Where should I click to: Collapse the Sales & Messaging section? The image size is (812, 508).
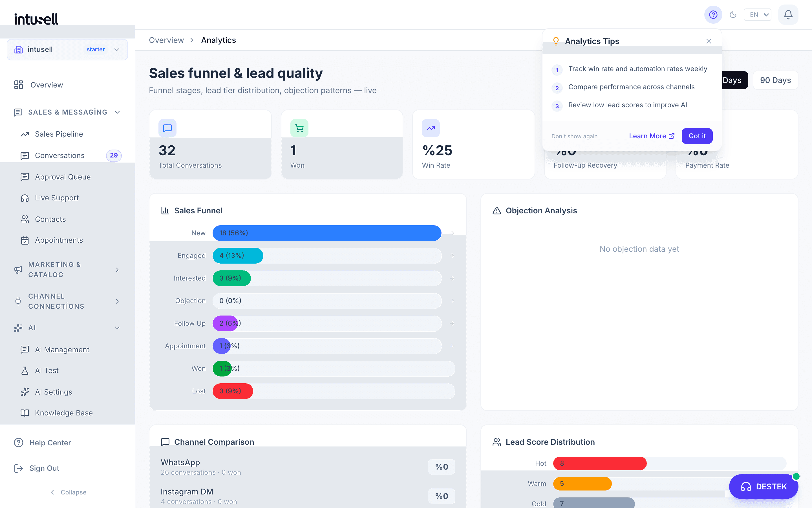click(67, 112)
